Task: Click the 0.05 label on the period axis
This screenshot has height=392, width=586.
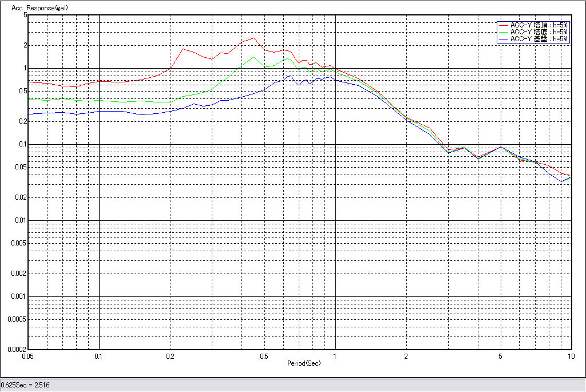Action: point(28,356)
